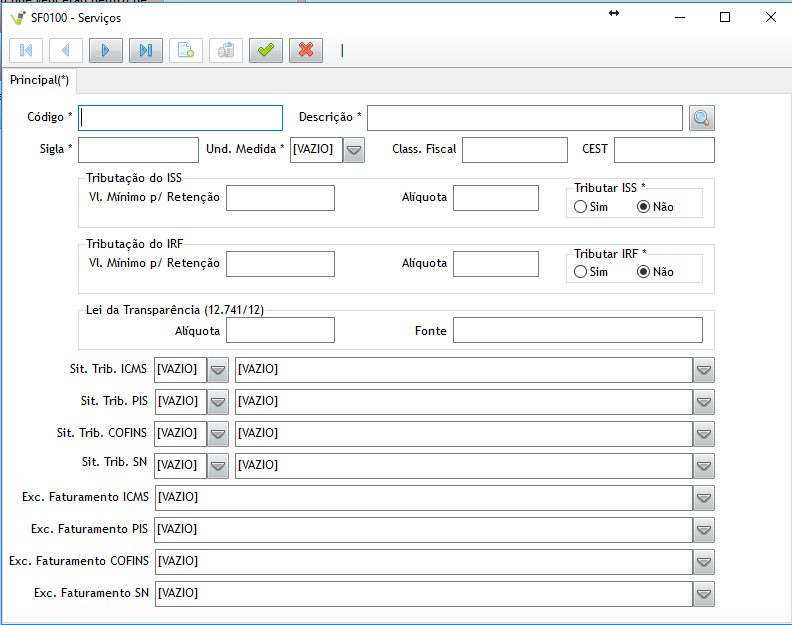Click the CEST input field
Screen dimensions: 792x625
(664, 150)
